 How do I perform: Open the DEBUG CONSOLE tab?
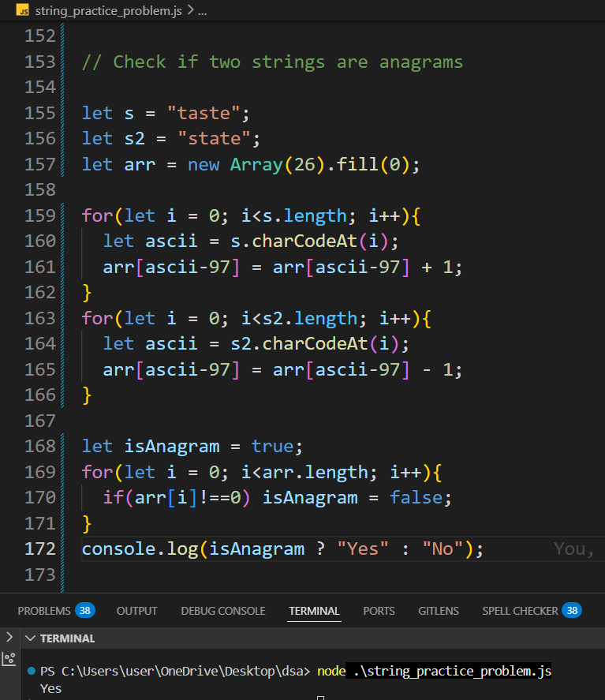(x=223, y=611)
